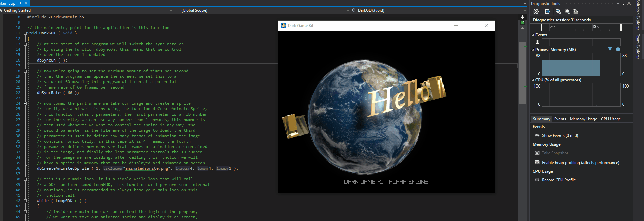Collapse the while loop at line 42
The image size is (644, 221).
tap(25, 201)
